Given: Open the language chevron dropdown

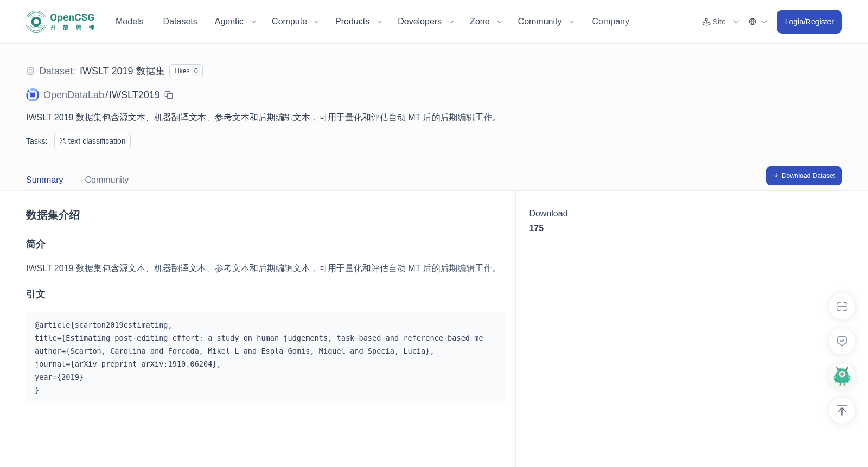Looking at the screenshot, I should tap(764, 22).
